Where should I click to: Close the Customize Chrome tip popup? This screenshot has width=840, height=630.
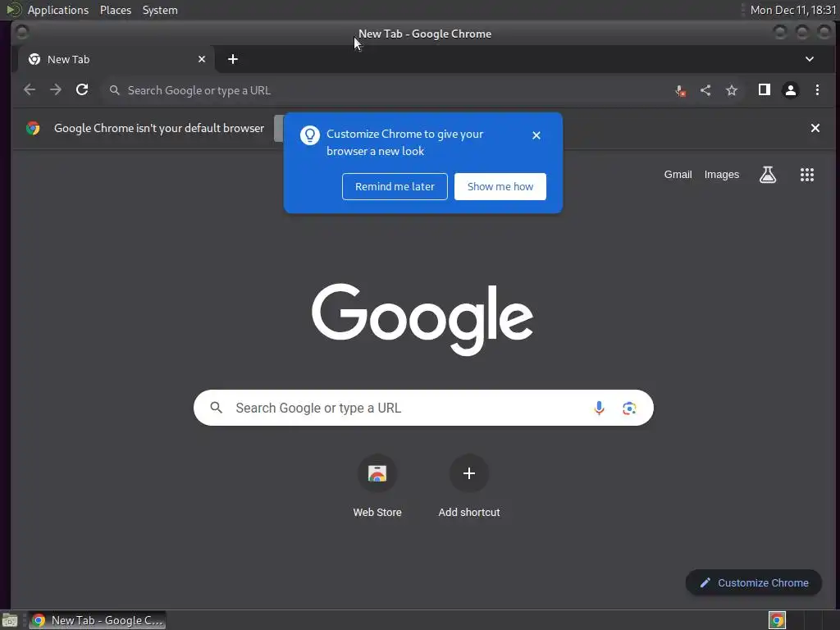click(536, 135)
